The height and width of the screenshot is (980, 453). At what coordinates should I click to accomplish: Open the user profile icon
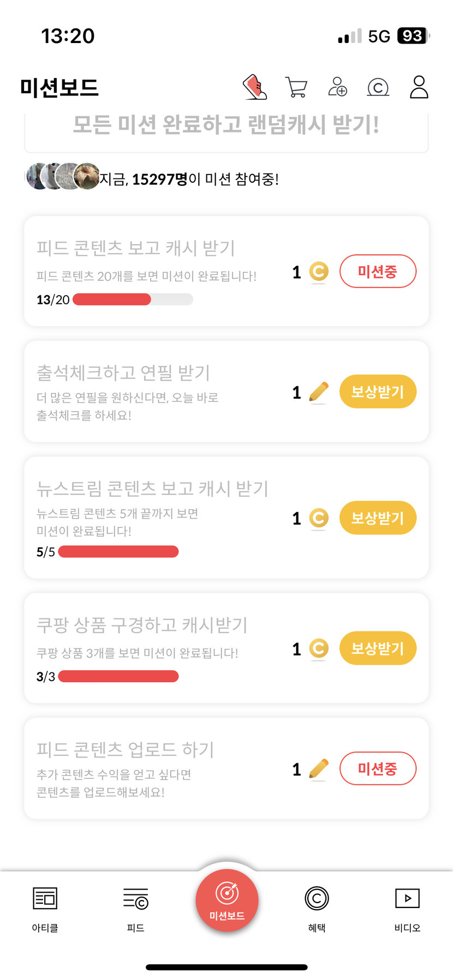click(419, 87)
